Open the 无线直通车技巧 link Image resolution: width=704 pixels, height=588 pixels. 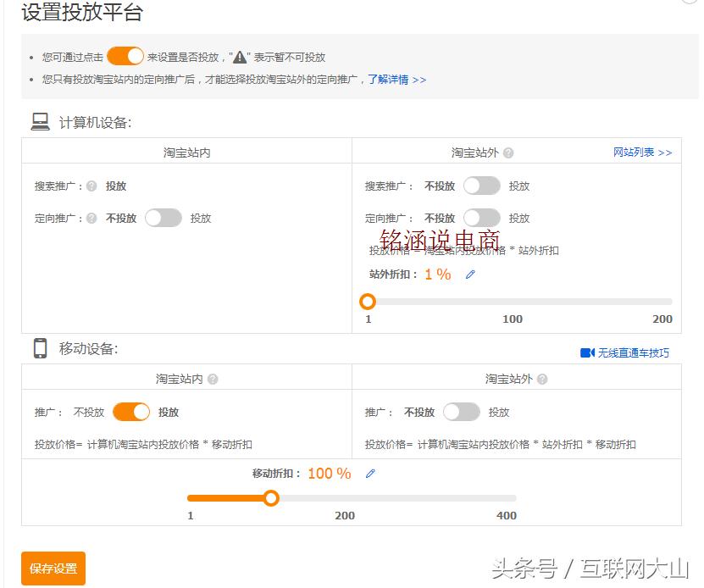pyautogui.click(x=631, y=353)
